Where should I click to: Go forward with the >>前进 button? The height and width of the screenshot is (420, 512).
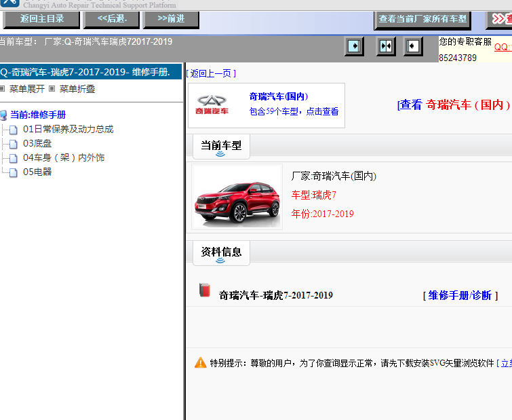click(171, 19)
